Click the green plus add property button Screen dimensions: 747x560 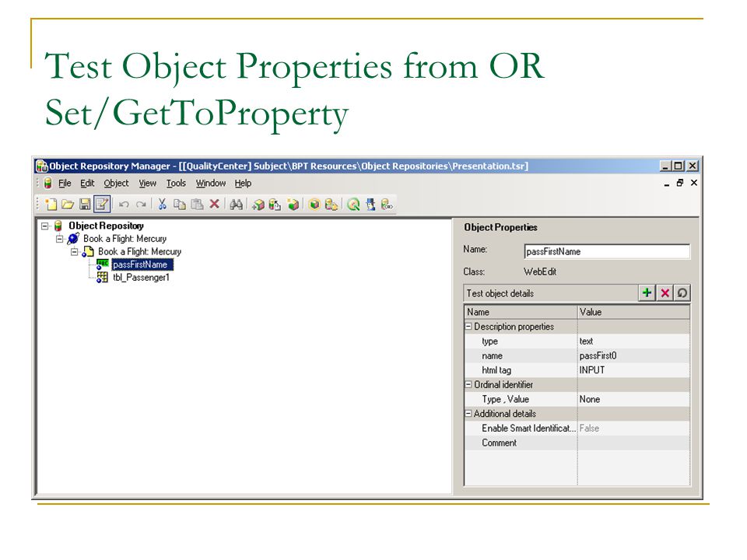point(647,293)
